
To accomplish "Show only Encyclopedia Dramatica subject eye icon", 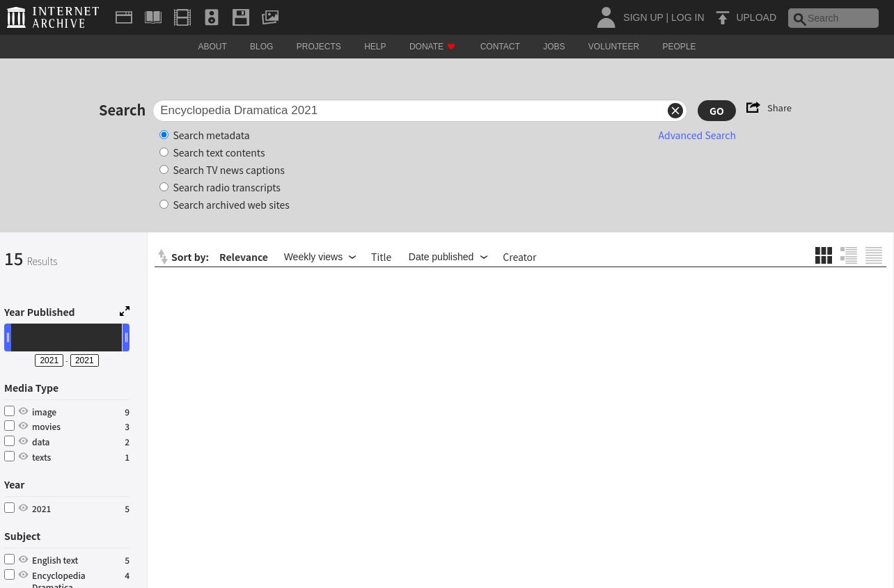I will pos(24,575).
